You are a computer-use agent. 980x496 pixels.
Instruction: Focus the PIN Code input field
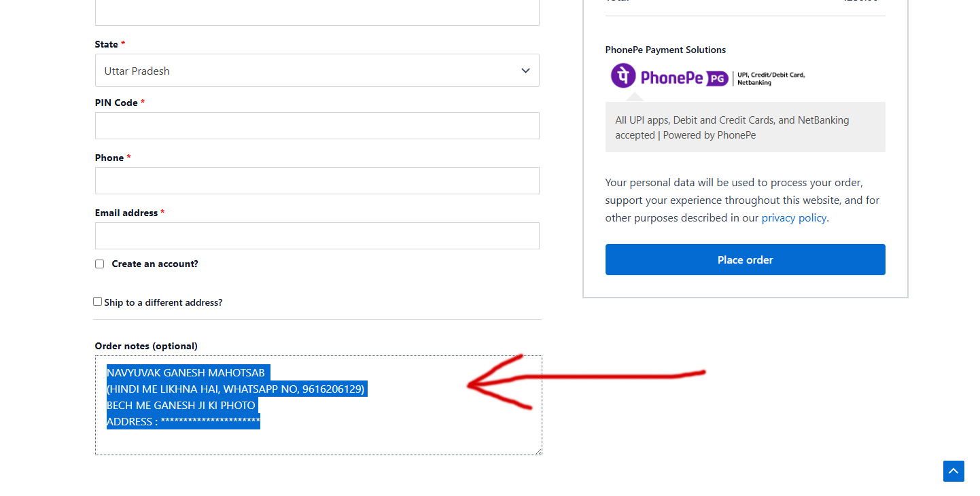point(317,126)
